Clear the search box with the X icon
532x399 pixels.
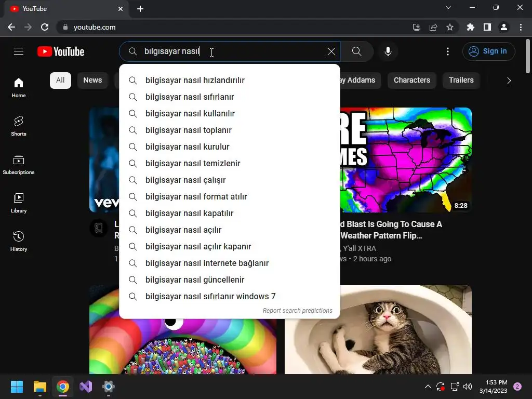click(331, 51)
